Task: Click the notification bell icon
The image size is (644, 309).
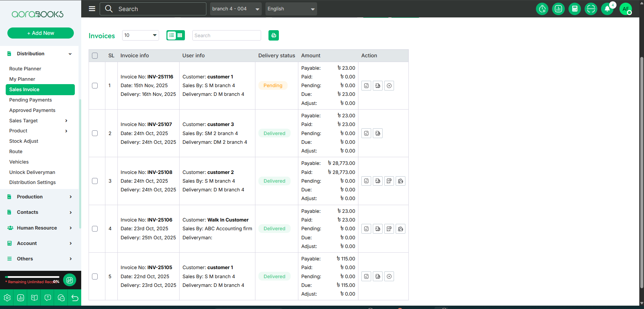Action: point(607,9)
